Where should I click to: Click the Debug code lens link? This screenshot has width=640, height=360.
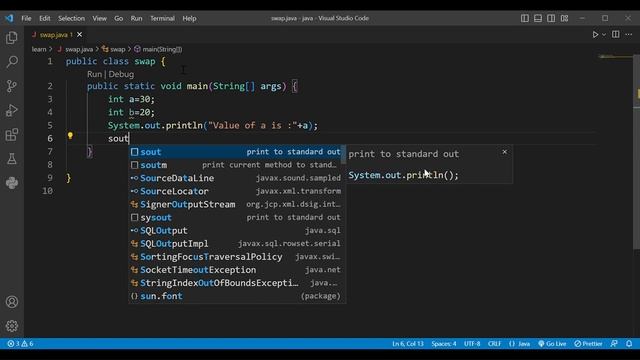(x=121, y=74)
